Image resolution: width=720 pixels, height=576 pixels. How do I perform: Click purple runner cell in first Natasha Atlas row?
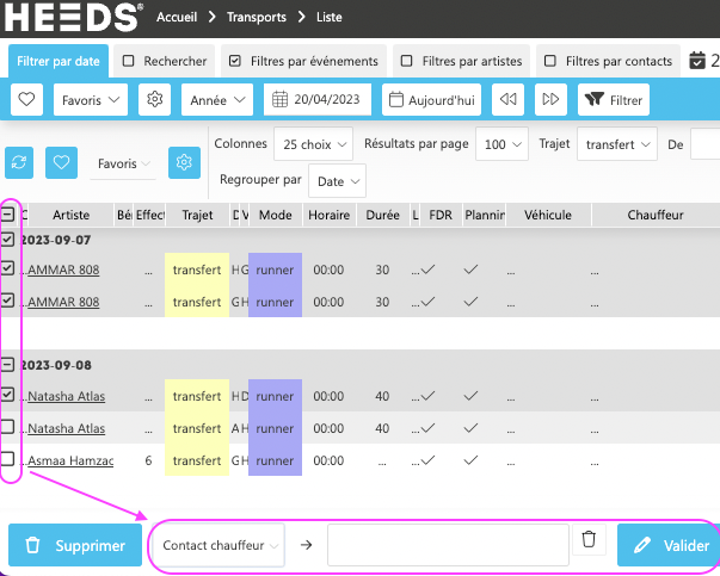[x=275, y=396]
